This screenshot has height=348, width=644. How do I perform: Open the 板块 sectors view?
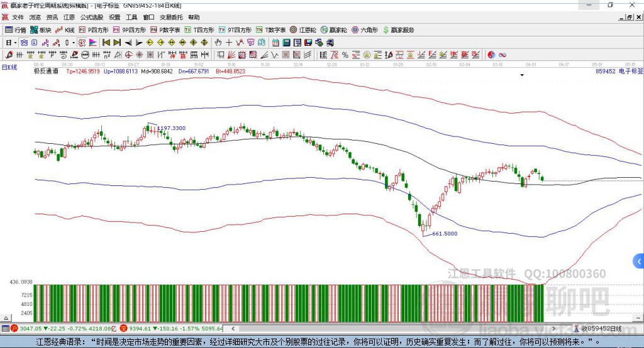click(x=41, y=30)
